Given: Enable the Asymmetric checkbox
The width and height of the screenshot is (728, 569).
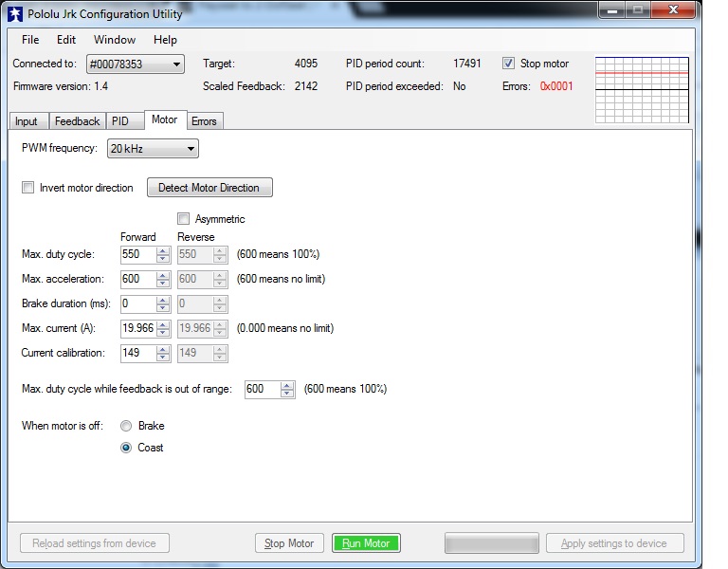Looking at the screenshot, I should tap(183, 219).
